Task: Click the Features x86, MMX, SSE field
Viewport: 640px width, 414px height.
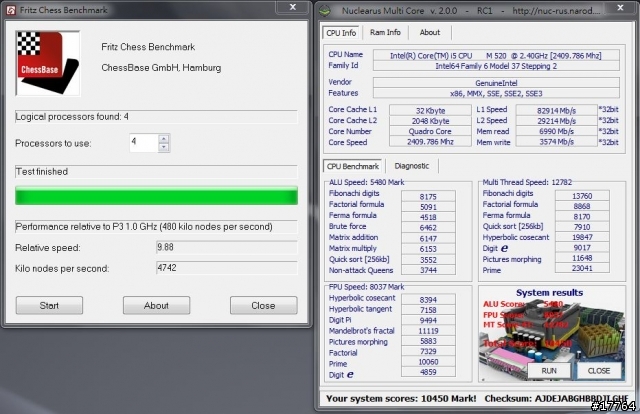Action: click(x=496, y=93)
